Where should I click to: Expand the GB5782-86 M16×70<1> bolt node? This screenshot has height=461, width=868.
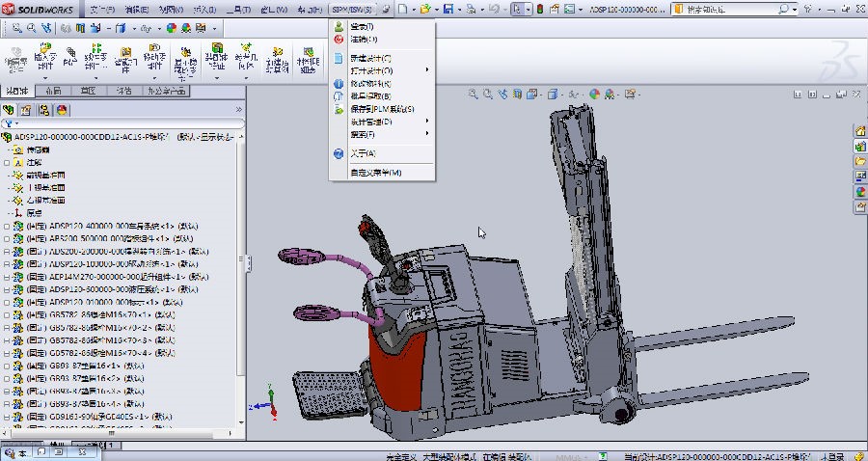7,314
